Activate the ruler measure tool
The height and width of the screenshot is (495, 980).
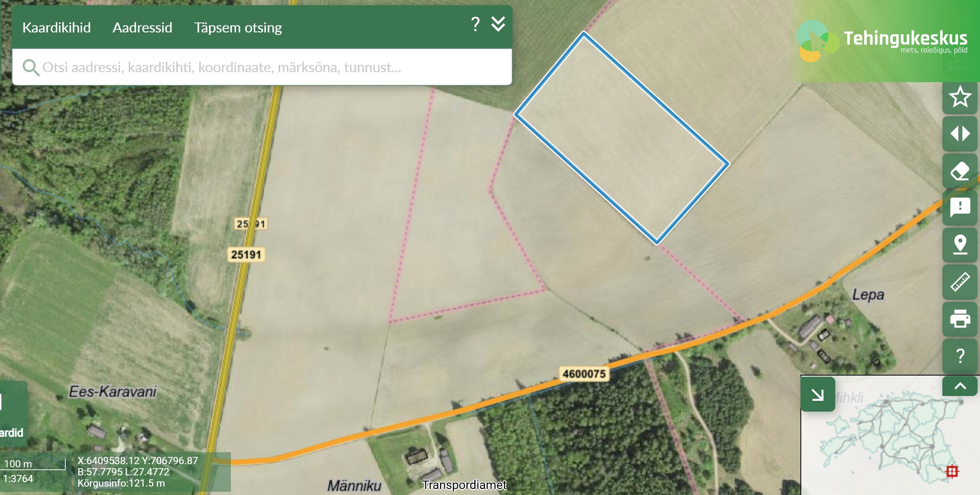click(x=960, y=282)
